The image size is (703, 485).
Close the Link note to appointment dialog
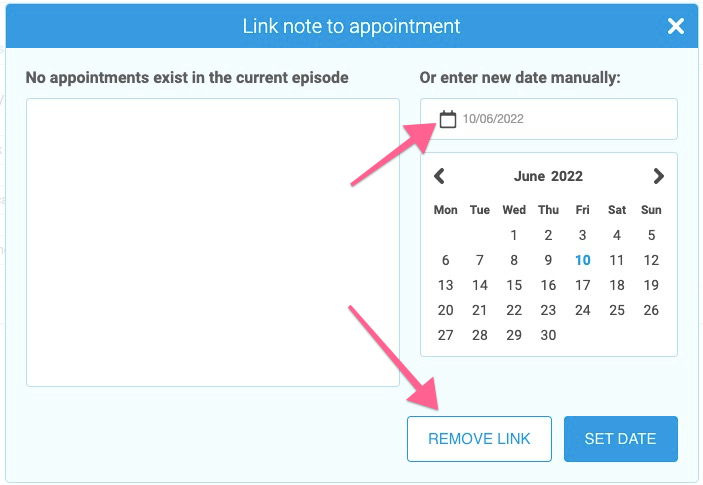pyautogui.click(x=676, y=27)
